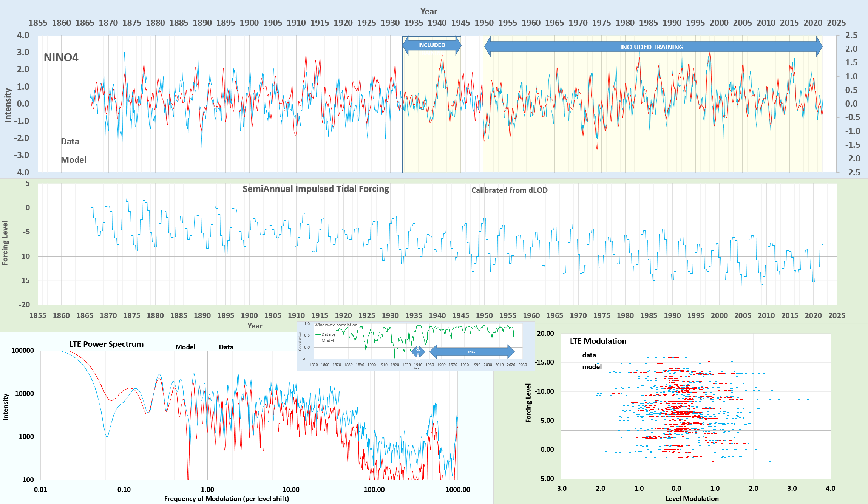The height and width of the screenshot is (504, 868).
Task: Click the Frequency of Modulation axis title
Action: [226, 499]
